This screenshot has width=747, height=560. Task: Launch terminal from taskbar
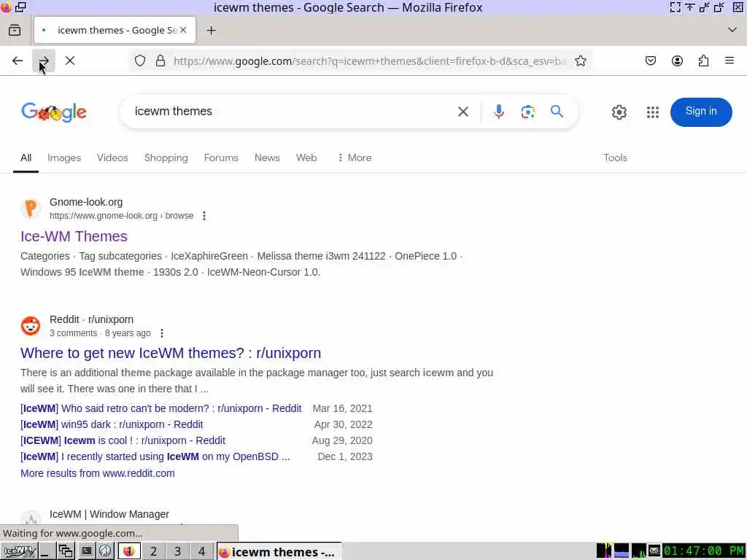click(x=86, y=551)
